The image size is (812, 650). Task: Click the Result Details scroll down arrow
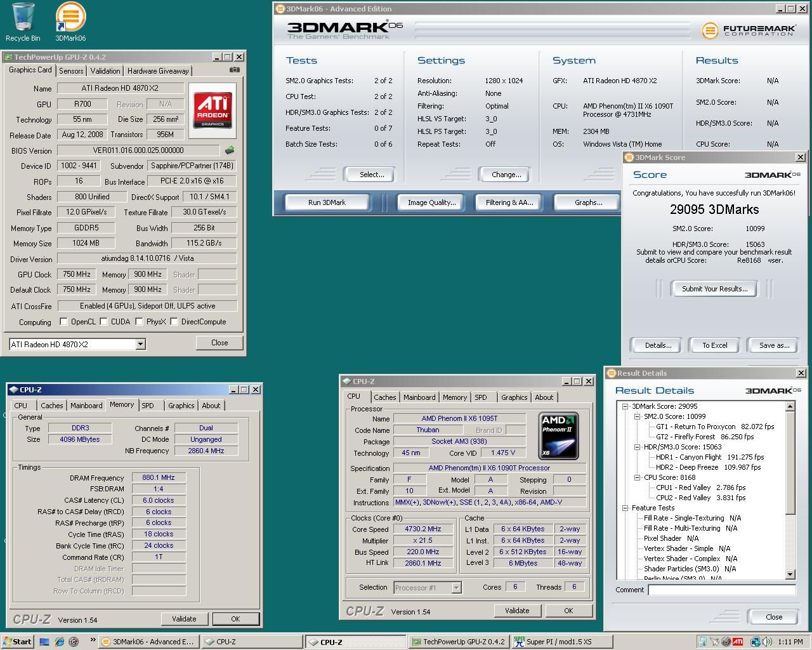click(x=790, y=574)
